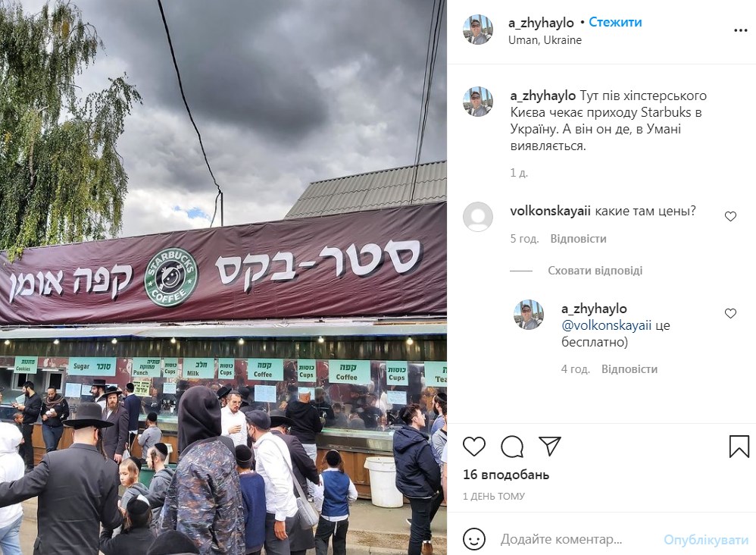Open Uman, Ukraine location link
The height and width of the screenshot is (555, 756).
click(545, 40)
